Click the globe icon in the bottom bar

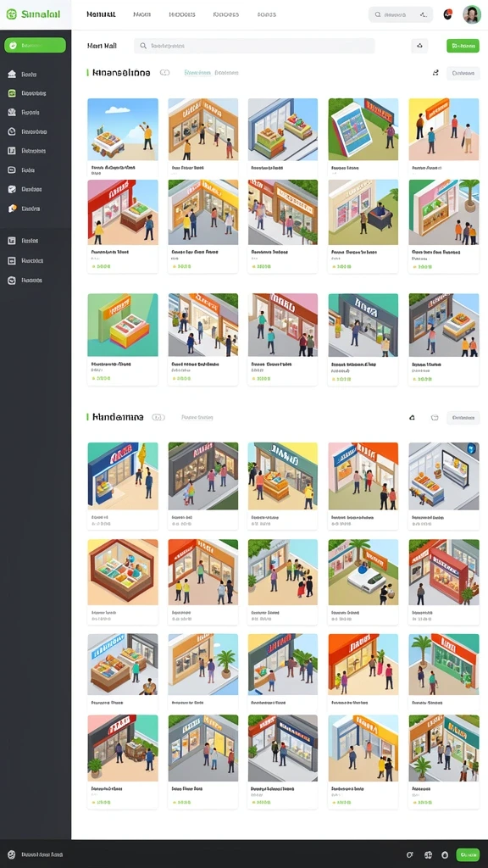(428, 854)
